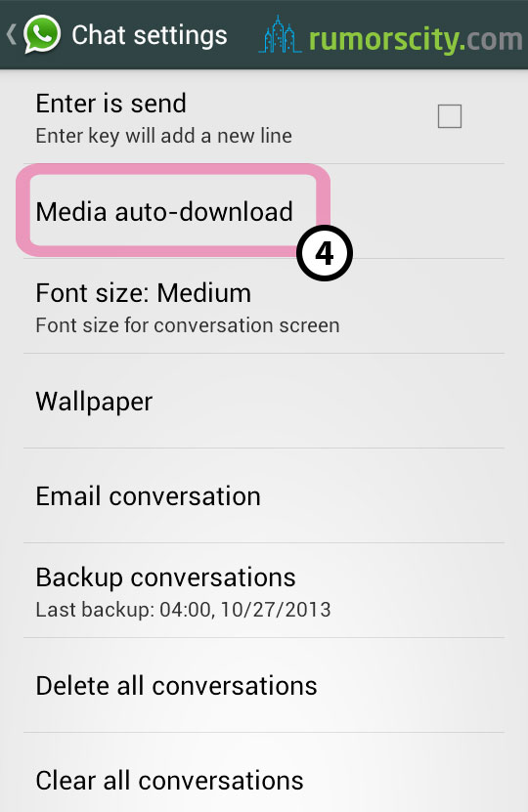Tap the back chevron beside WhatsApp logo
The width and height of the screenshot is (528, 812).
12,35
